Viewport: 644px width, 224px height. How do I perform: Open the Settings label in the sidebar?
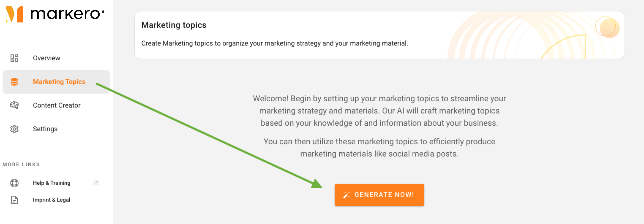click(45, 129)
